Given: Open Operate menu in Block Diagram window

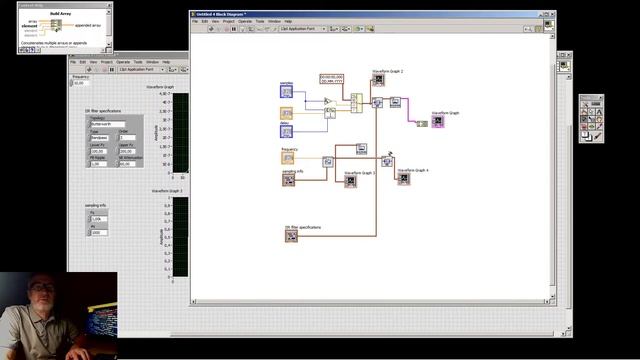Looking at the screenshot, I should [x=245, y=21].
